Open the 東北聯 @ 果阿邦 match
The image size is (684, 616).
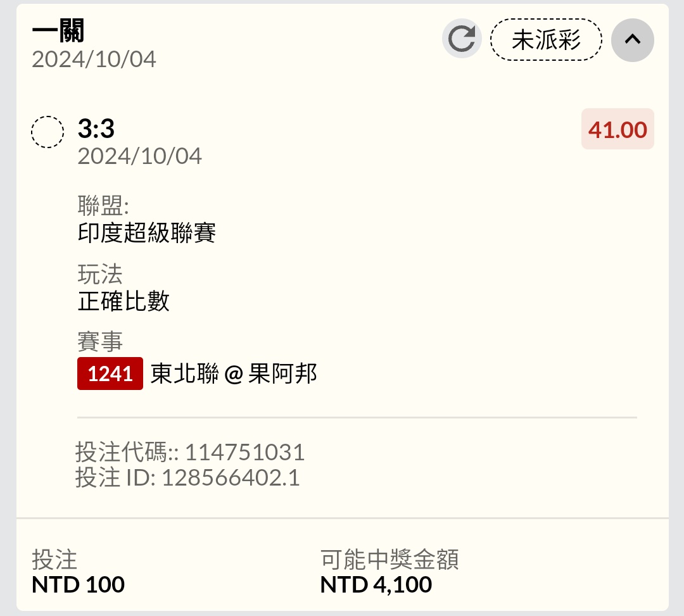234,374
